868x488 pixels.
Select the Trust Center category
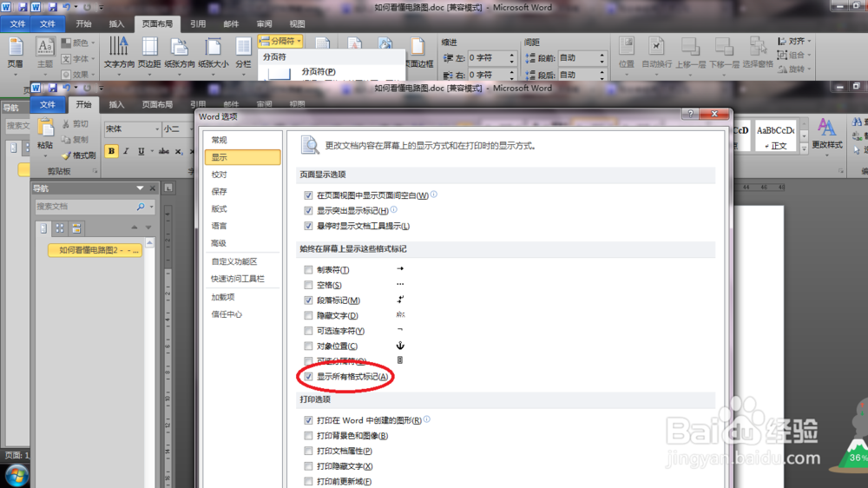pyautogui.click(x=242, y=314)
